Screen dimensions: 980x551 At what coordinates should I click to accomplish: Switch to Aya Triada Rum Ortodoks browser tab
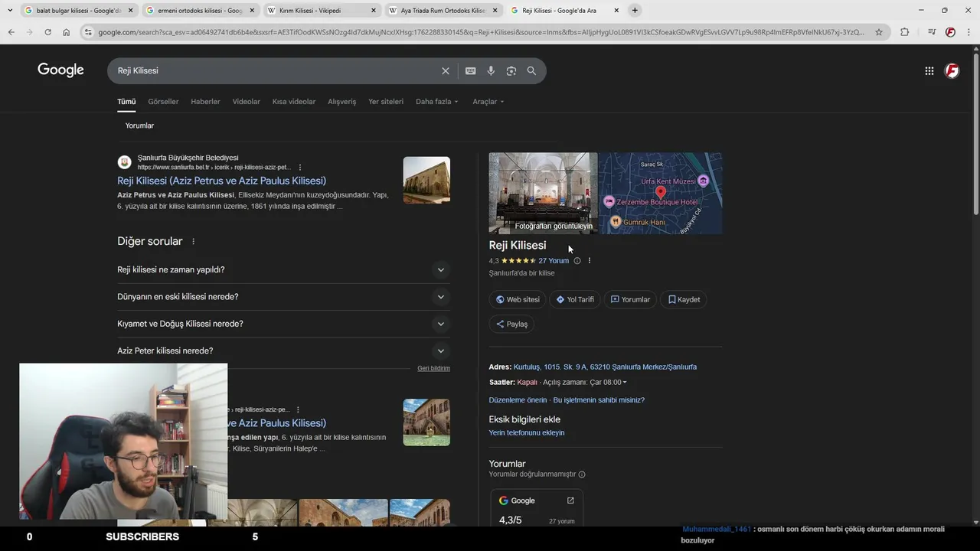pos(443,11)
